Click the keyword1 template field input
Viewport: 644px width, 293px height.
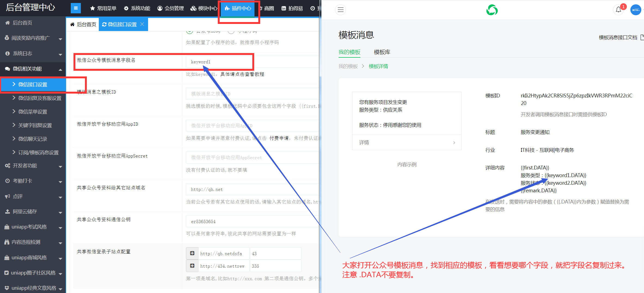[x=219, y=62]
